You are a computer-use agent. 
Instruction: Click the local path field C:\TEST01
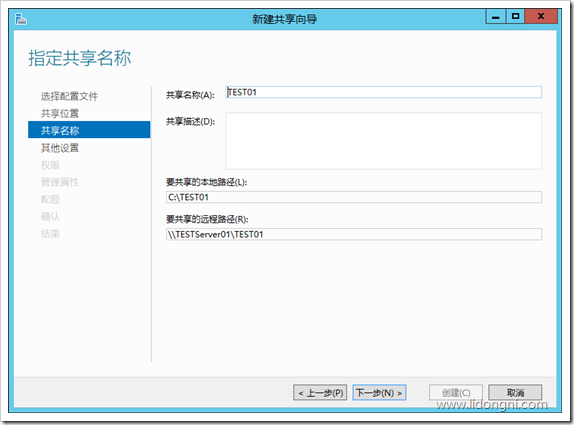(354, 197)
